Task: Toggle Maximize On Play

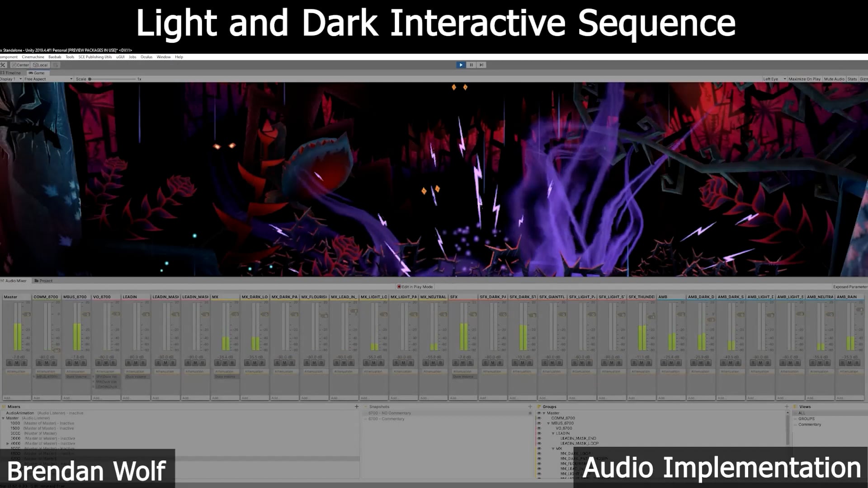Action: pos(804,79)
